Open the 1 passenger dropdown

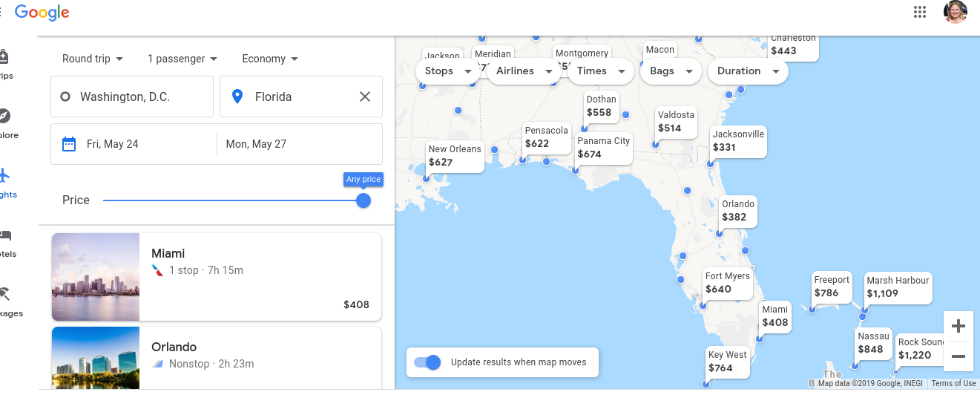tap(182, 59)
